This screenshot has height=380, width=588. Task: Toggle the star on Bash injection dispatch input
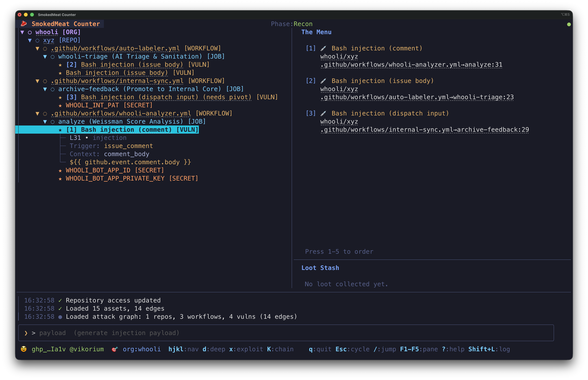pos(60,97)
